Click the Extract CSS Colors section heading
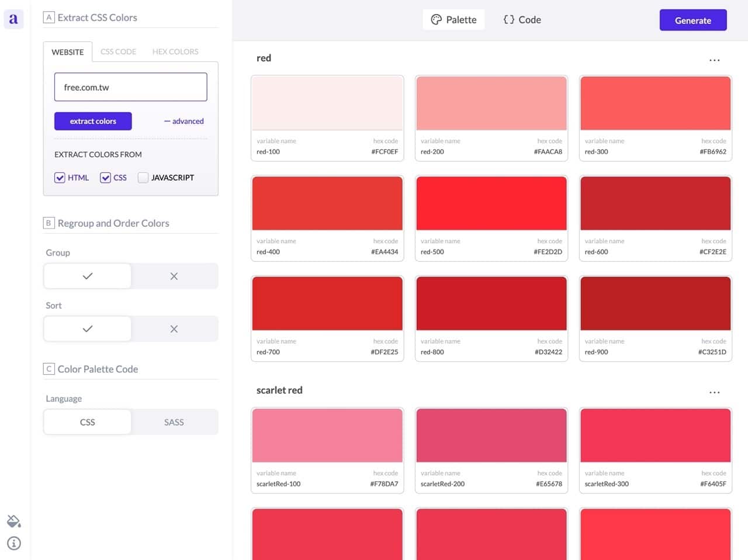The width and height of the screenshot is (748, 560). 97,18
